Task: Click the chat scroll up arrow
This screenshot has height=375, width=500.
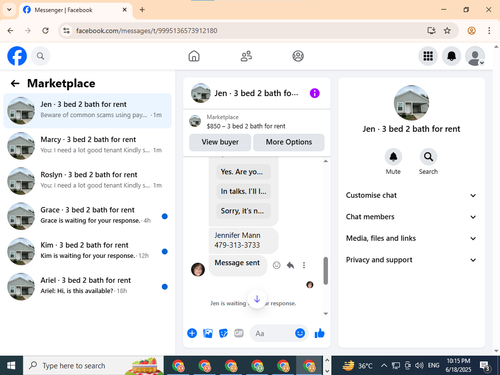Action: 326,161
